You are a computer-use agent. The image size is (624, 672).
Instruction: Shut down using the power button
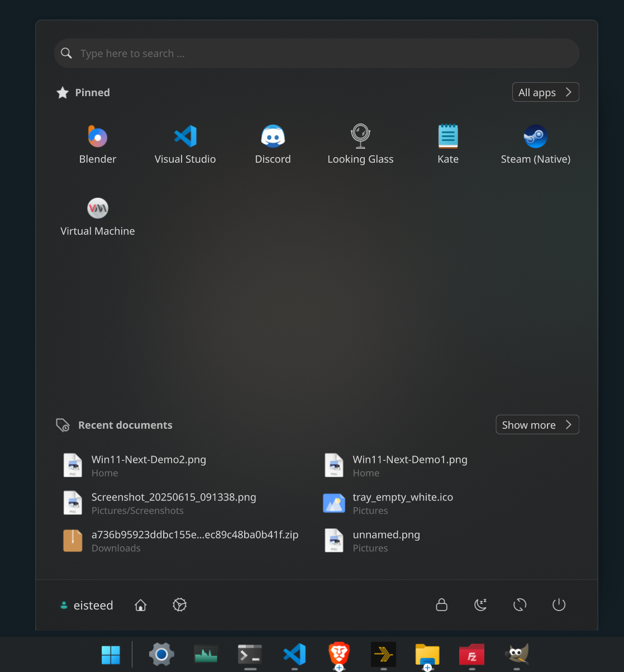tap(559, 605)
